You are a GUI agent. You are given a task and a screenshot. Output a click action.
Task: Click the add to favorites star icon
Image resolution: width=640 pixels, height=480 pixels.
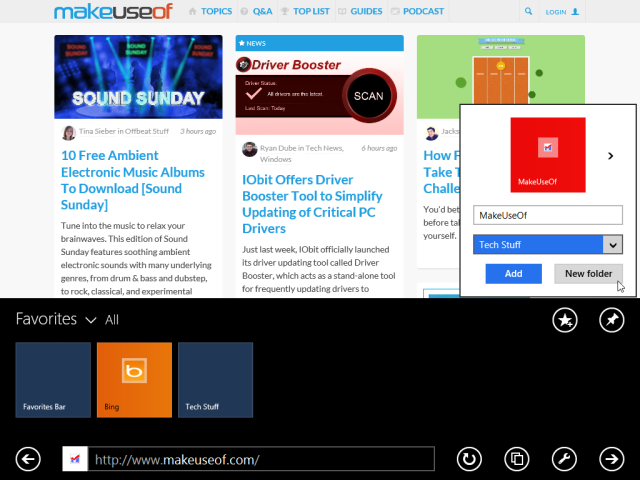pos(565,320)
